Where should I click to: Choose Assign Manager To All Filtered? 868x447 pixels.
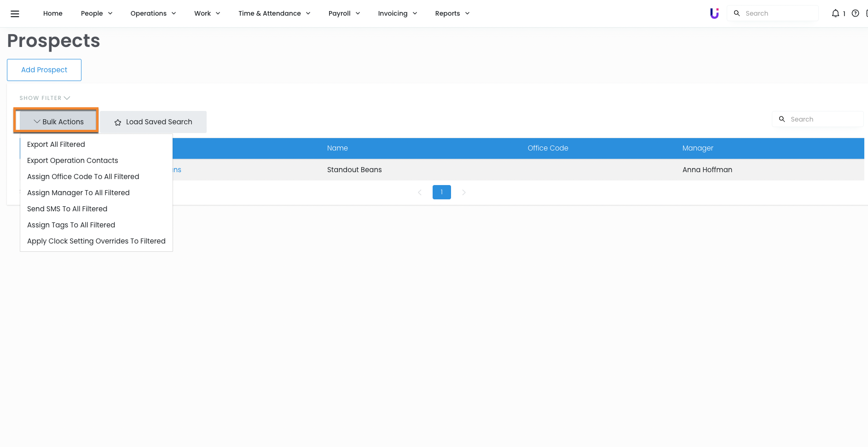point(78,193)
